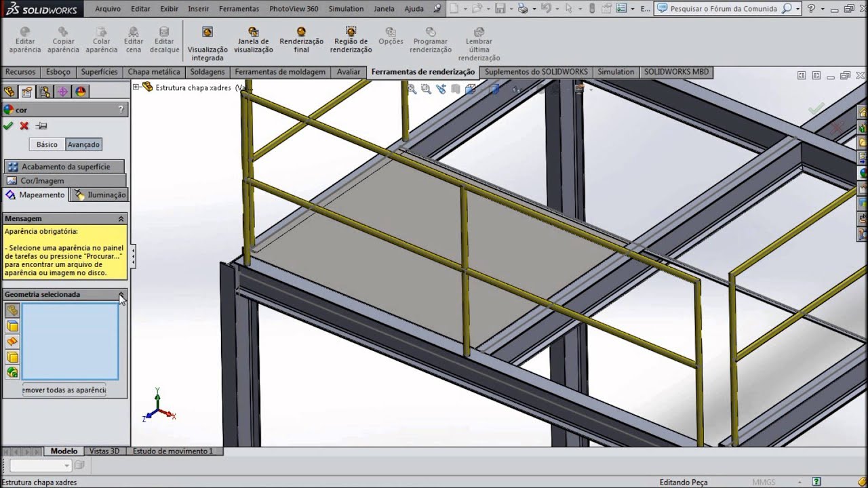
Task: Open DimXpertManager tab
Action: (x=63, y=92)
